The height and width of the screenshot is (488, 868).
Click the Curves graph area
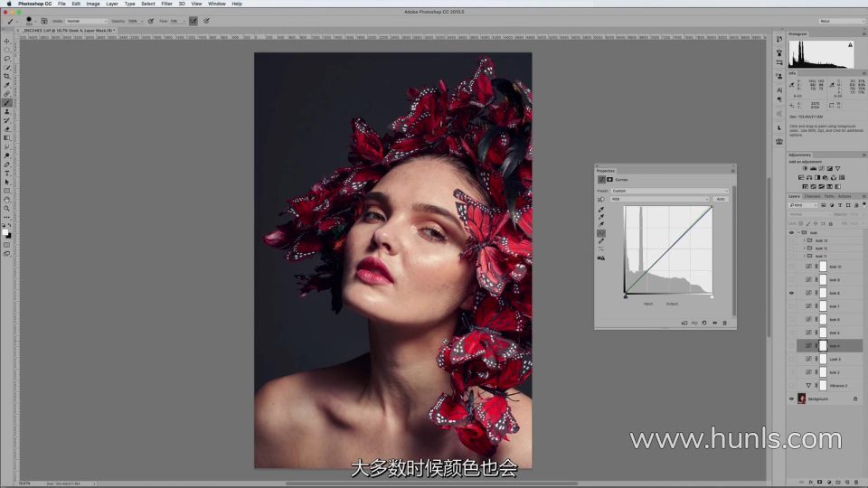pyautogui.click(x=668, y=249)
